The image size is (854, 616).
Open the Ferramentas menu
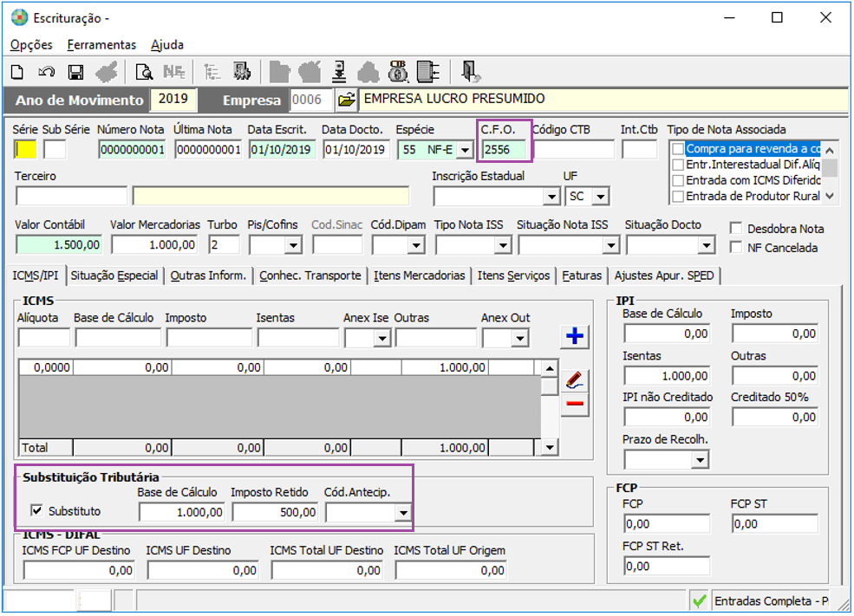point(101,45)
